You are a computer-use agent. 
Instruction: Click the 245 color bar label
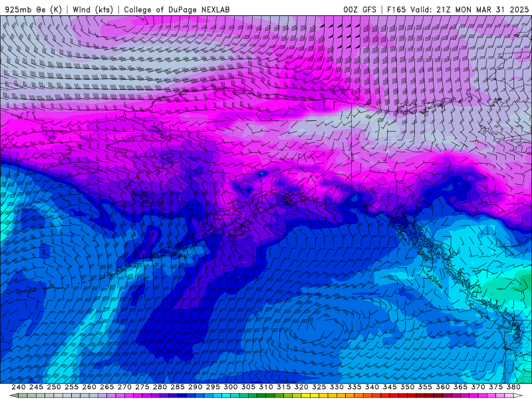pyautogui.click(x=36, y=387)
